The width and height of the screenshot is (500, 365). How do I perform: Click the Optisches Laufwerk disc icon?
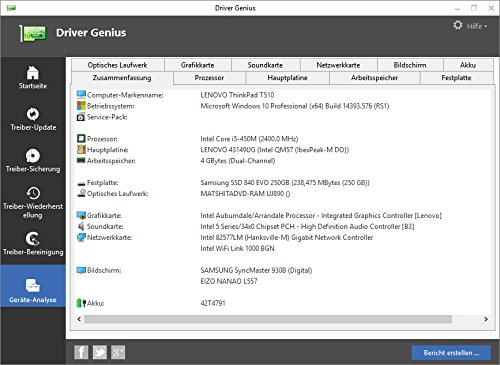[81, 193]
